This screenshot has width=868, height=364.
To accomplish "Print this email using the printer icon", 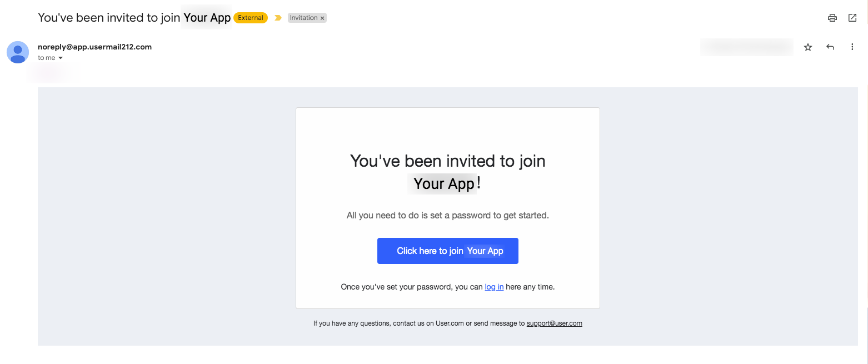I will click(832, 18).
